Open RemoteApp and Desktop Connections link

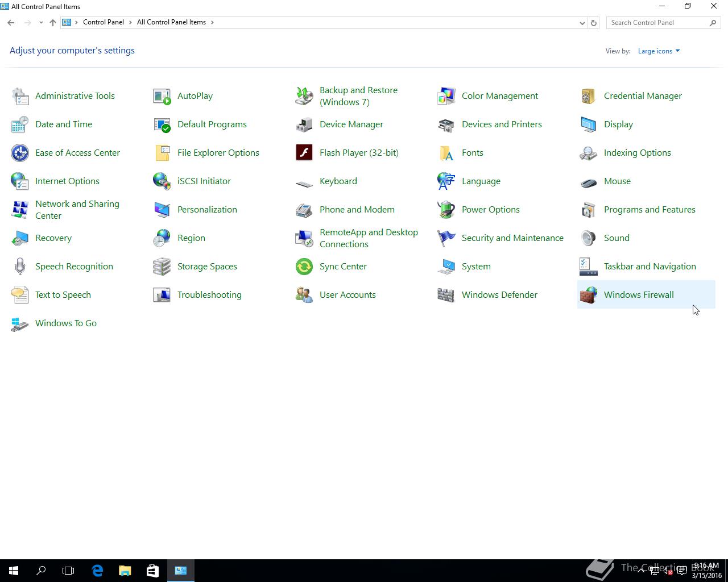point(369,238)
